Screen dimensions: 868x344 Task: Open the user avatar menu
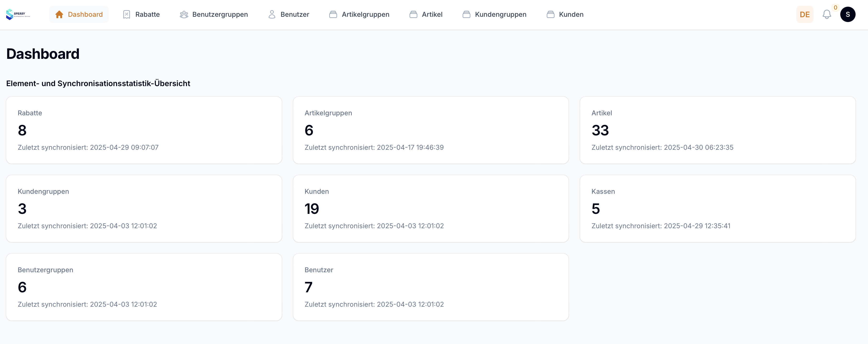click(847, 15)
